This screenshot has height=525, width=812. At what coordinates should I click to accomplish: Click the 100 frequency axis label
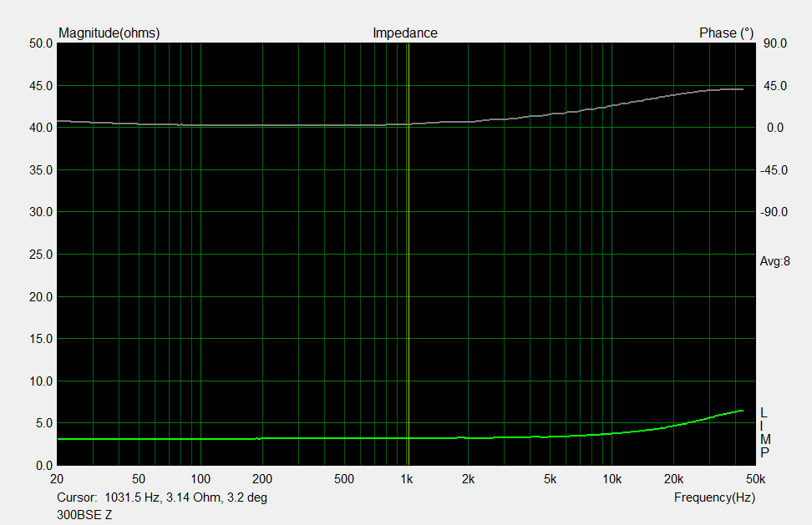click(x=200, y=479)
